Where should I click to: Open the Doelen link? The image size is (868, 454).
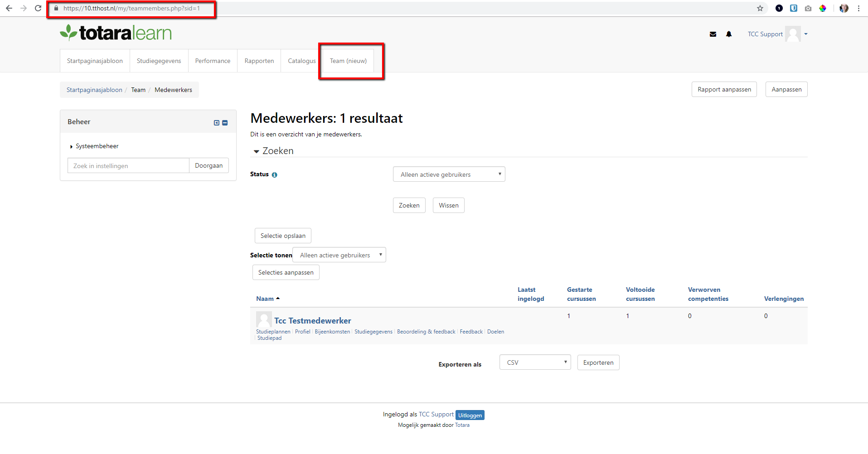pyautogui.click(x=495, y=332)
